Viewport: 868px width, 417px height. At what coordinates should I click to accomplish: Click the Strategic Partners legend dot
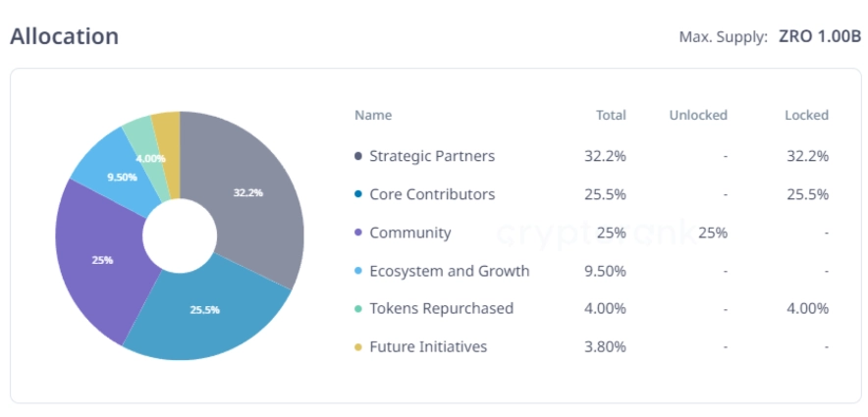click(x=358, y=156)
